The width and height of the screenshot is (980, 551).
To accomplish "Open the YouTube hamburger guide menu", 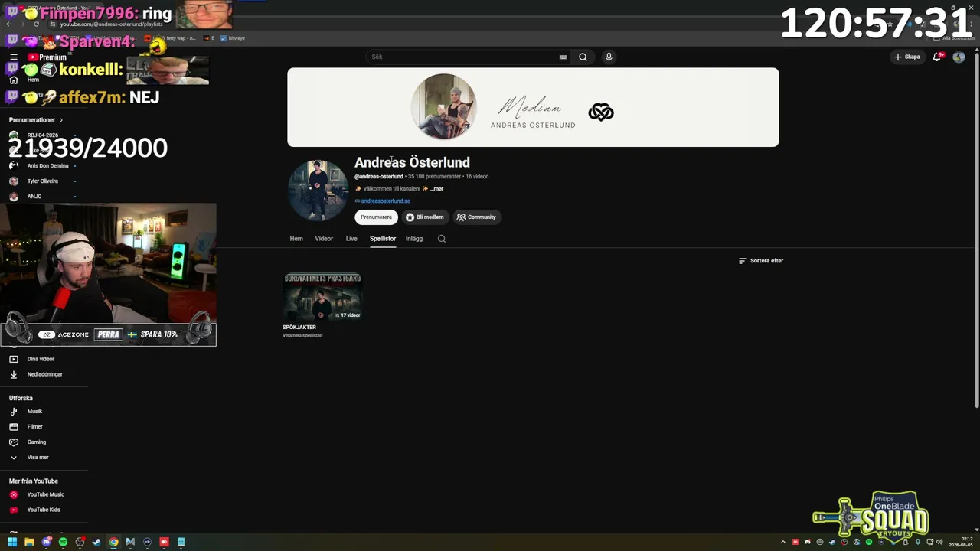I will click(14, 57).
